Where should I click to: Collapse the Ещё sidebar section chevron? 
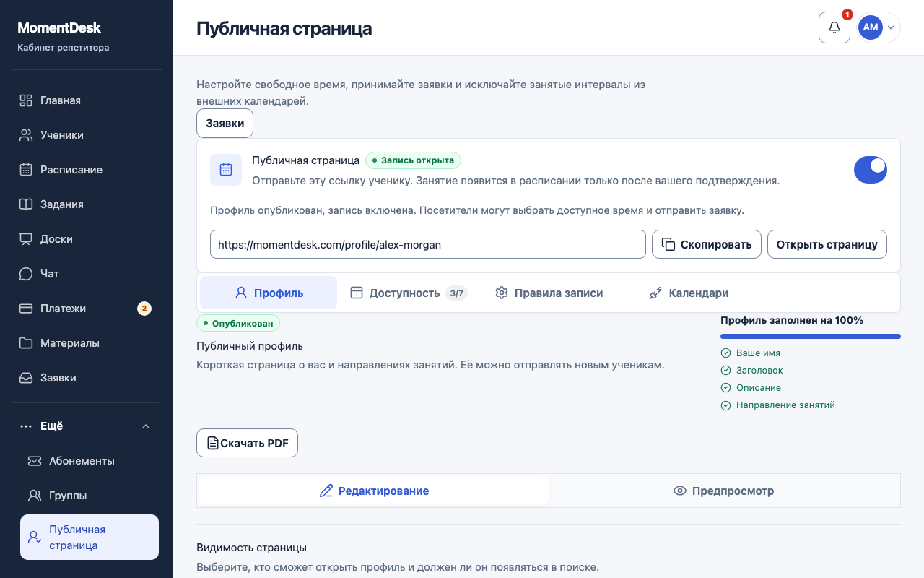146,426
